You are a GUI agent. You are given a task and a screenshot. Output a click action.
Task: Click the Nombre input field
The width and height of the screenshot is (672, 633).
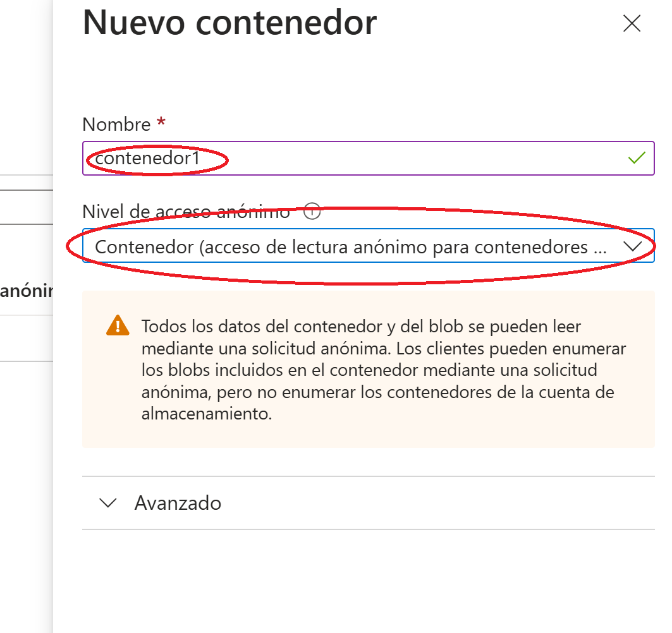pos(368,158)
